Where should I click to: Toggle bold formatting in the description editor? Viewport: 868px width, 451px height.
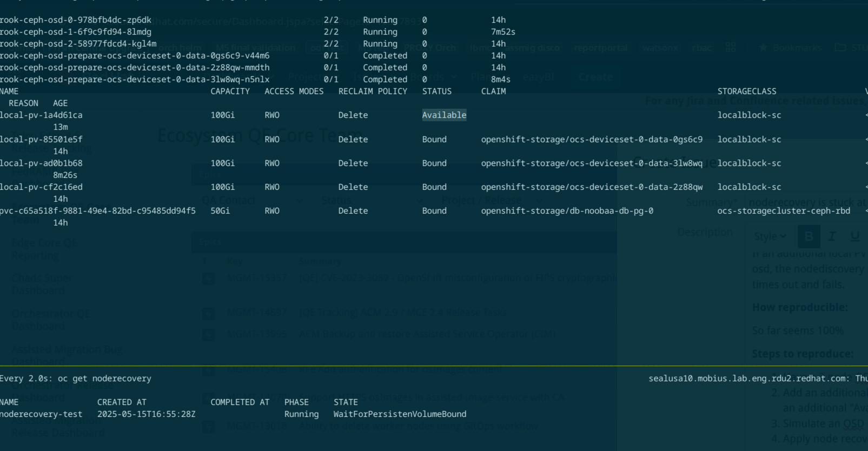point(809,236)
